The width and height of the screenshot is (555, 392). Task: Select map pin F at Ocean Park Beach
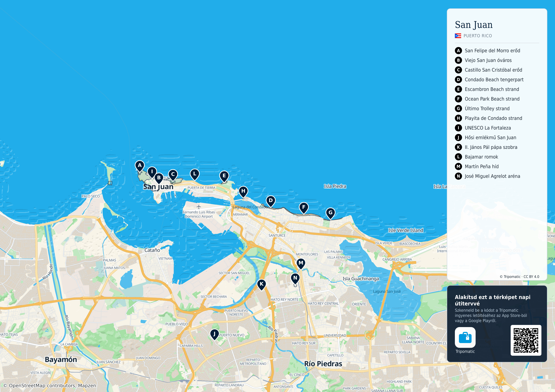(304, 208)
